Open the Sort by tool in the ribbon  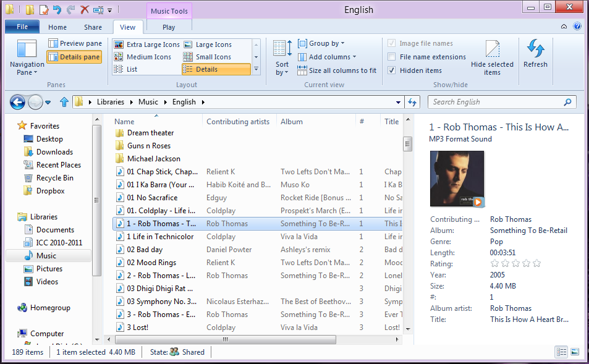281,57
